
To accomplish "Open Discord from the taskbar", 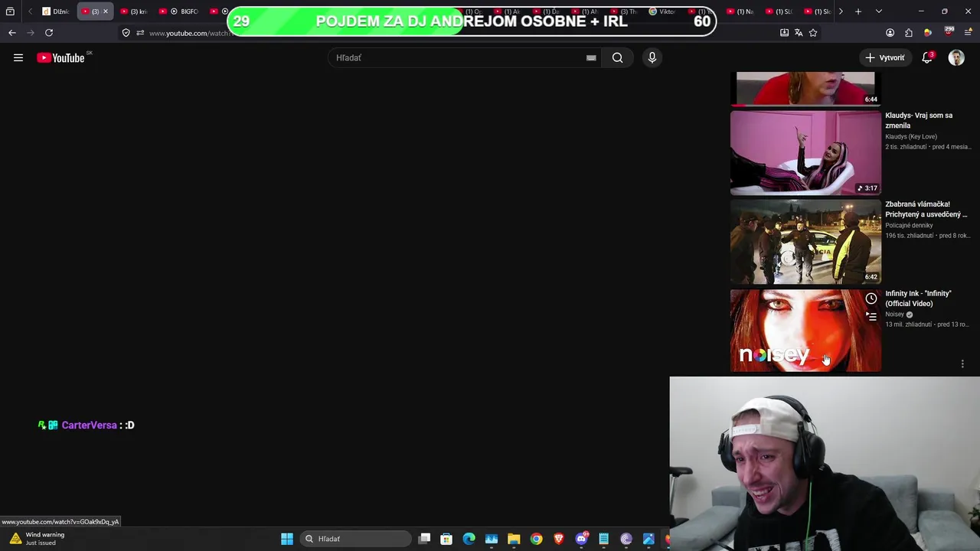I will (x=581, y=539).
